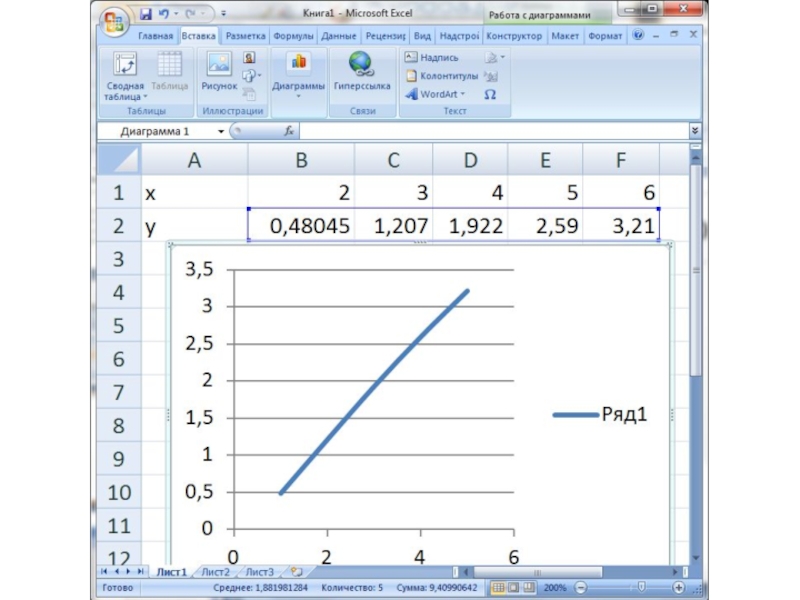
Task: Open the Quick Access Toolbar customize dropdown
Action: [x=223, y=14]
